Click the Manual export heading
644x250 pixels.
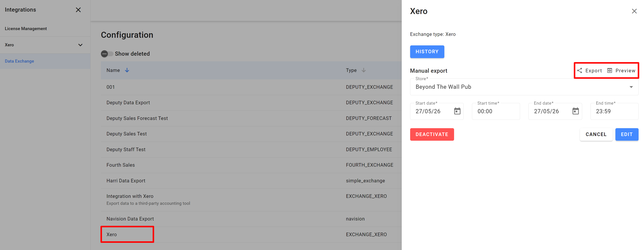click(428, 71)
